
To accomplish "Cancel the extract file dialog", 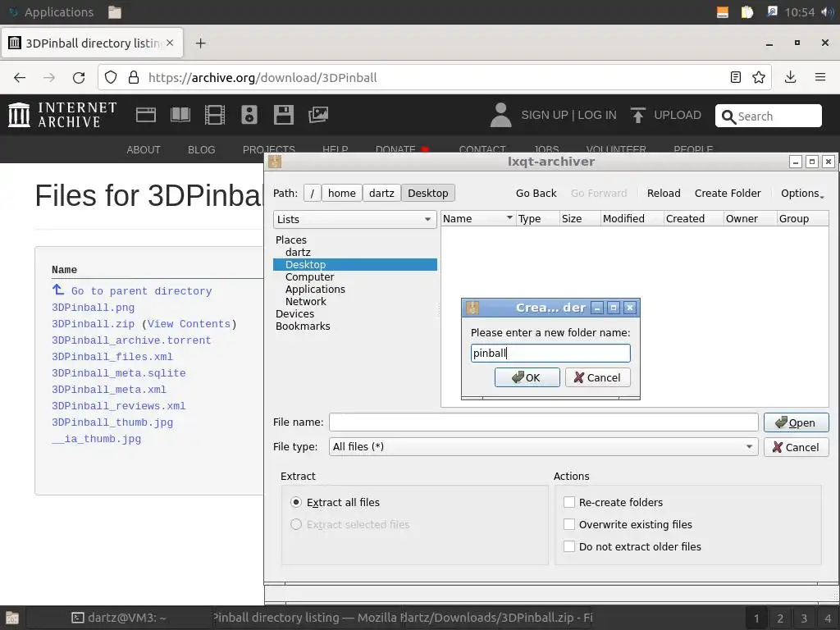I will pyautogui.click(x=796, y=447).
